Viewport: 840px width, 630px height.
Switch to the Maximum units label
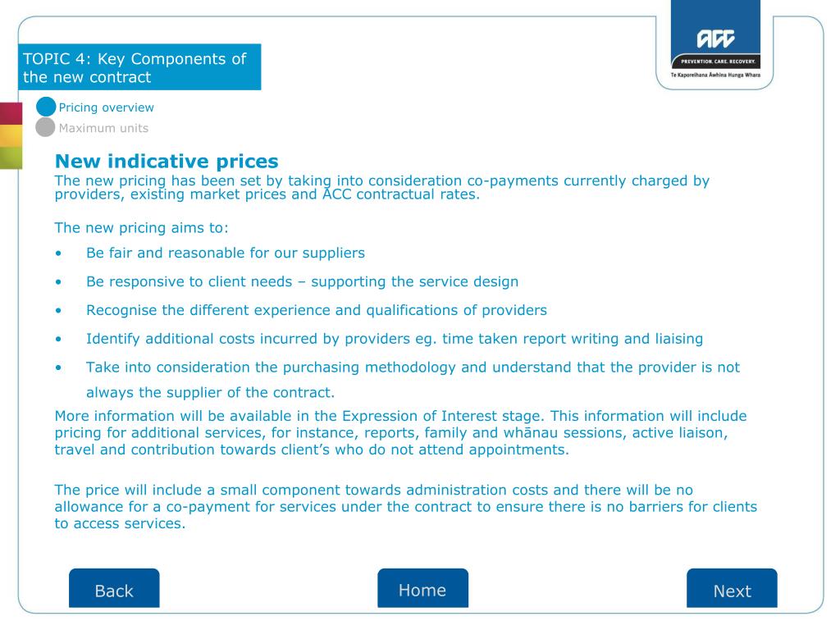click(x=103, y=128)
